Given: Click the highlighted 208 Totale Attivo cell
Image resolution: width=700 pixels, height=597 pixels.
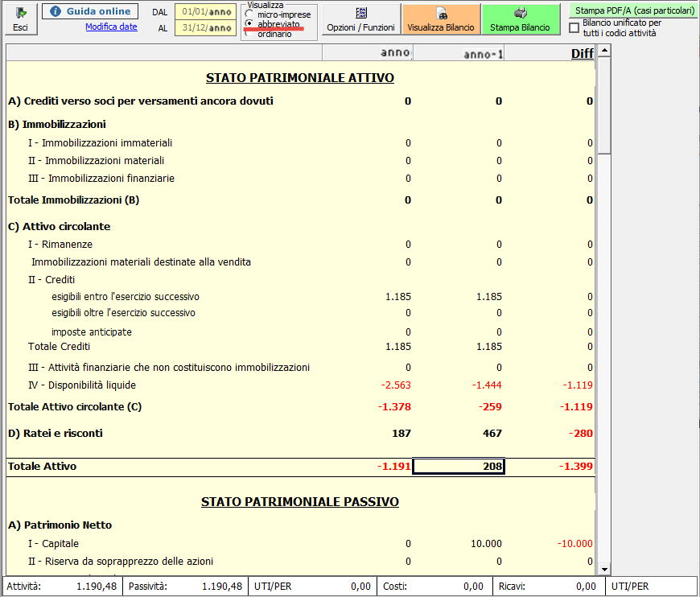Looking at the screenshot, I should 459,467.
